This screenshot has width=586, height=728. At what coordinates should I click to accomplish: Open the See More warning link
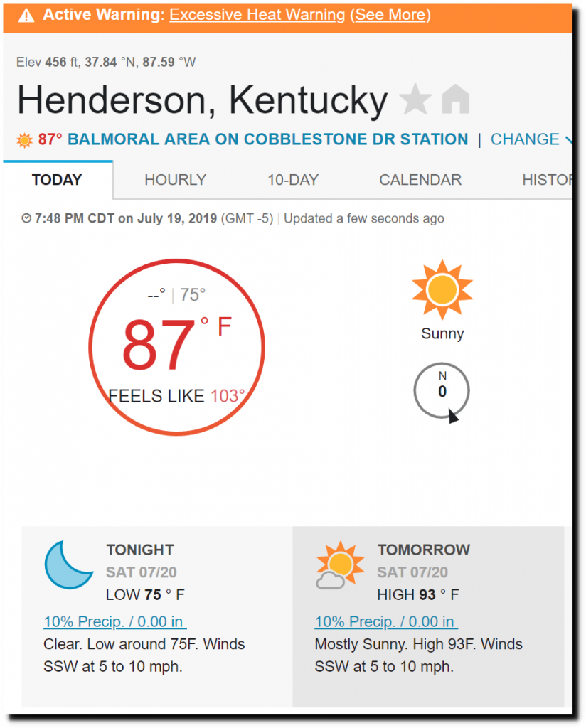[x=390, y=15]
